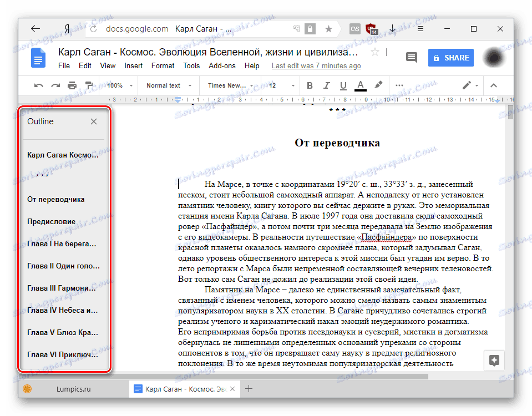
Task: Expand the editing mode dropdown arrow
Action: point(477,85)
